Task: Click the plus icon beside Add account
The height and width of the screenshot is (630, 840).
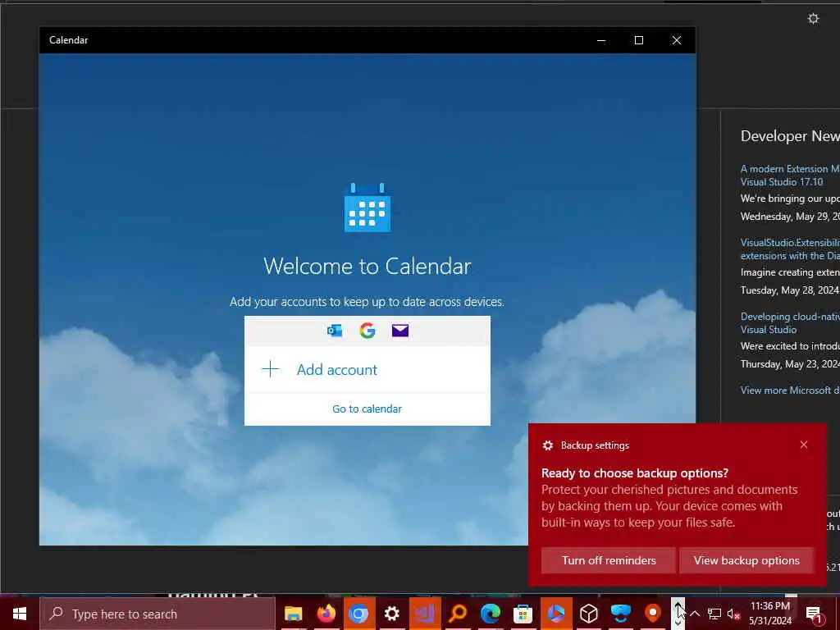Action: pos(271,369)
